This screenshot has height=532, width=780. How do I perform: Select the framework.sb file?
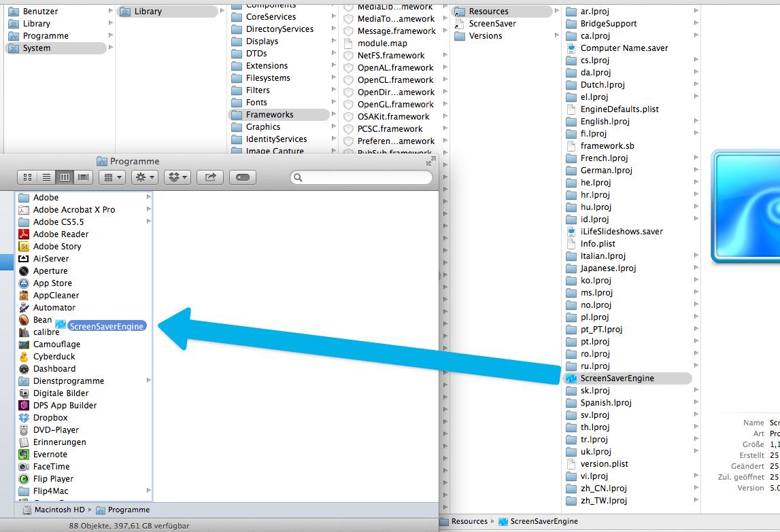coord(607,146)
